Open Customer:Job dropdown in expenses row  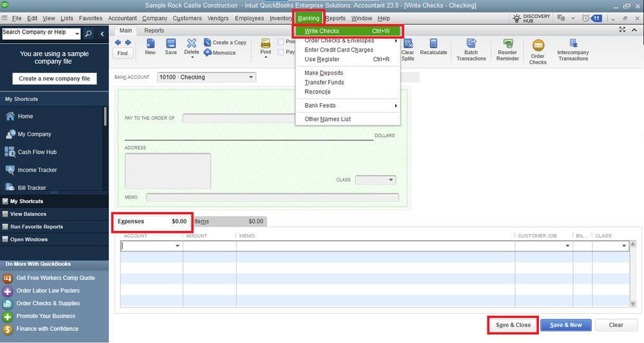tap(567, 246)
